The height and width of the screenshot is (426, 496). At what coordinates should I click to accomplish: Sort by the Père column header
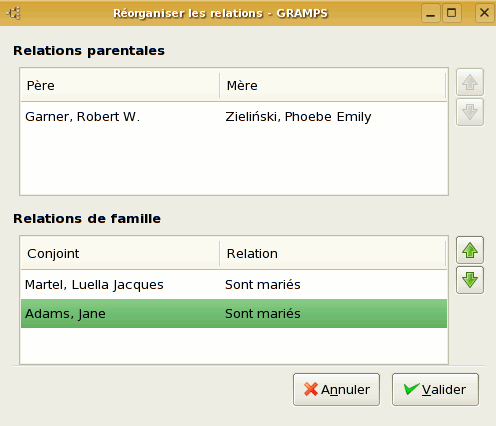120,86
